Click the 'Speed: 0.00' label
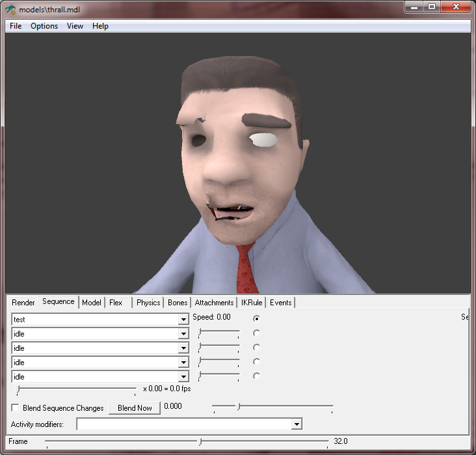This screenshot has width=476, height=455. point(211,317)
